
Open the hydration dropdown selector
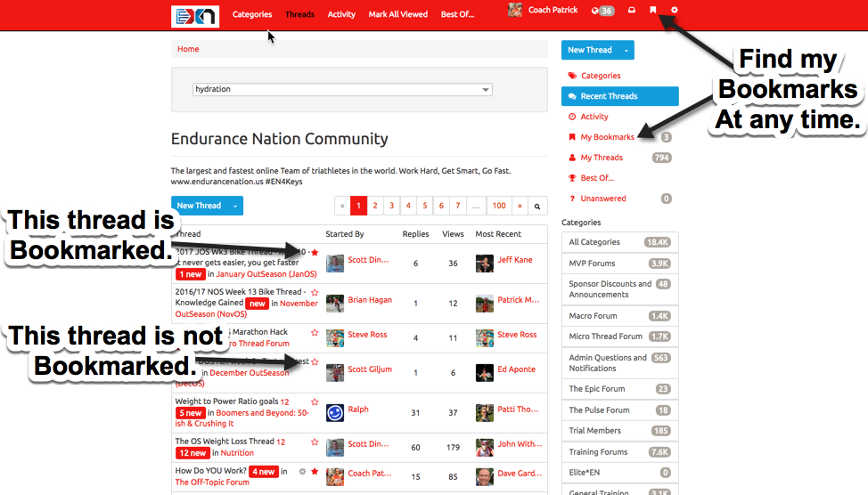(342, 89)
